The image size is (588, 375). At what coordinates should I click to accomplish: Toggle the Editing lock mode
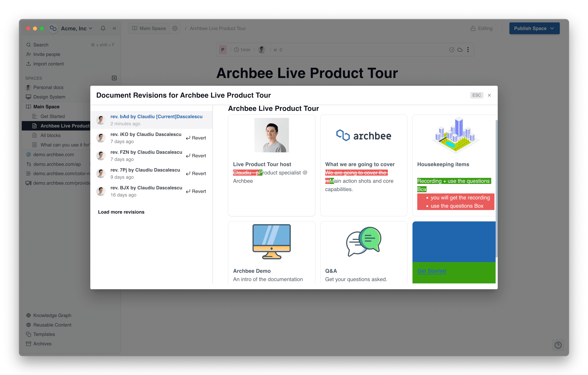(x=481, y=28)
